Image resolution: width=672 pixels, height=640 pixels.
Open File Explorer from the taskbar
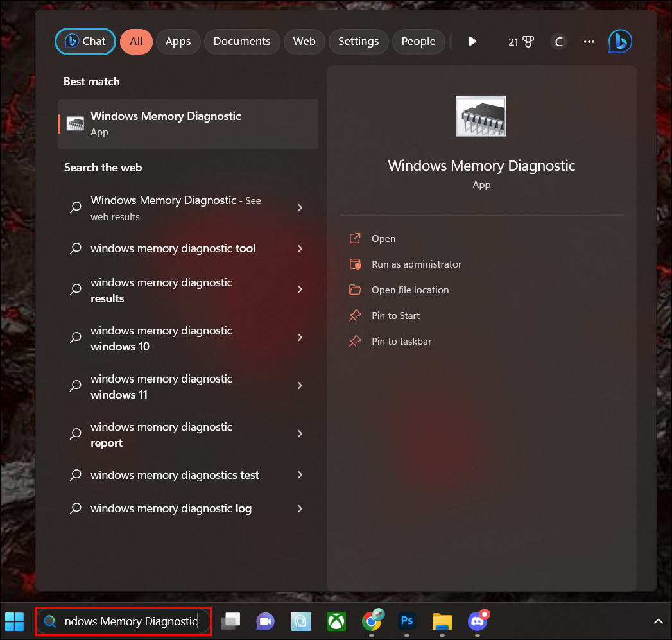(442, 621)
